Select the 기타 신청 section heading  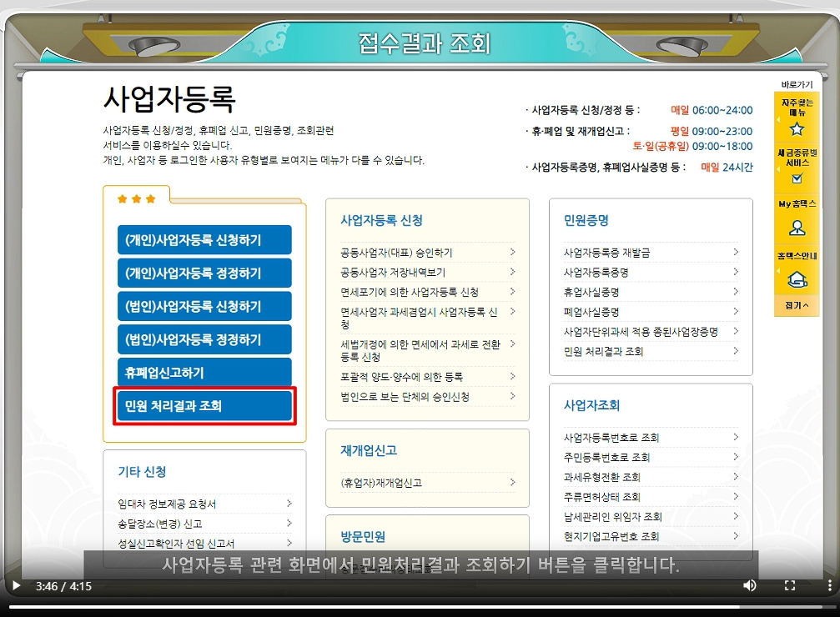tap(142, 471)
